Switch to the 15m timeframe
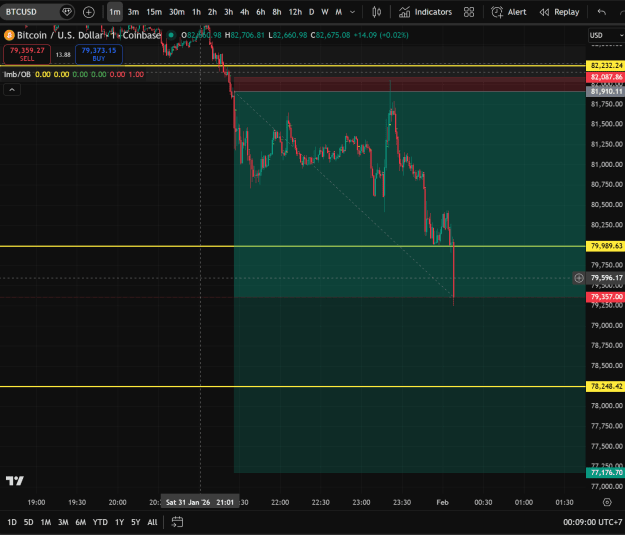This screenshot has width=625, height=535. pyautogui.click(x=154, y=12)
